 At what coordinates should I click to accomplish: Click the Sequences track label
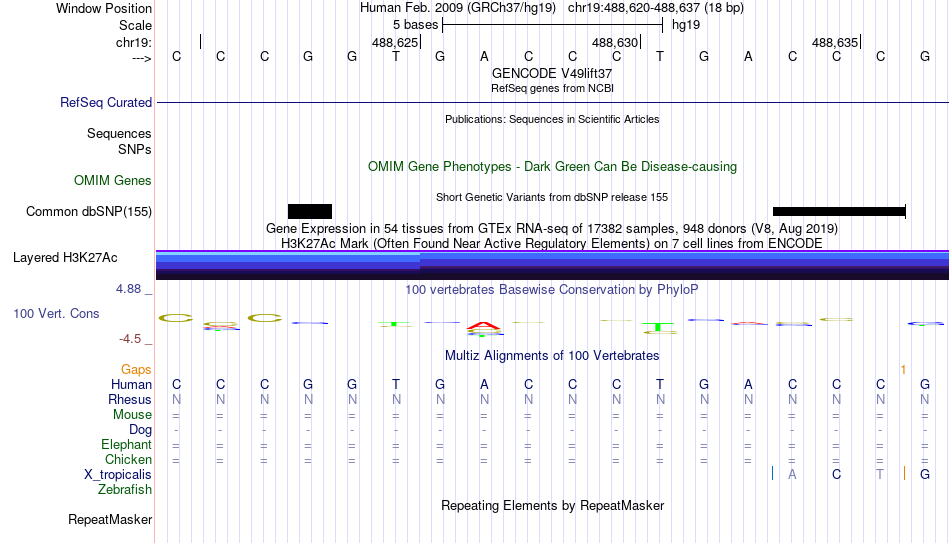pyautogui.click(x=119, y=133)
